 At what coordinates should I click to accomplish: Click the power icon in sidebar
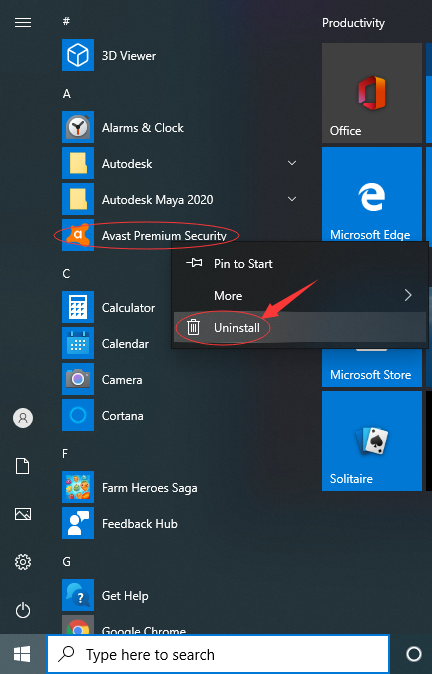coord(23,610)
